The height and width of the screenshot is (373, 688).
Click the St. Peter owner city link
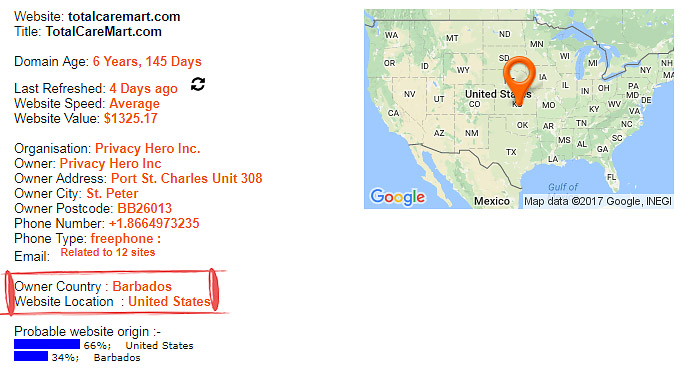click(x=112, y=193)
